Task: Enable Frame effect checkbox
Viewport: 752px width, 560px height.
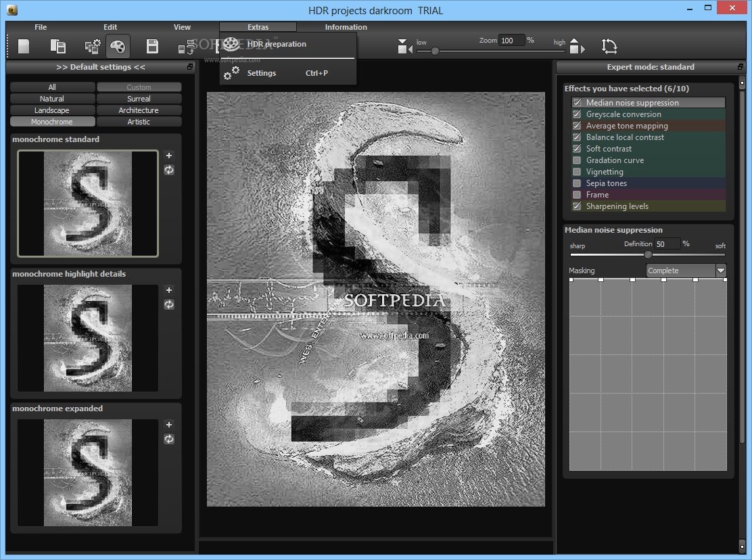Action: tap(577, 195)
